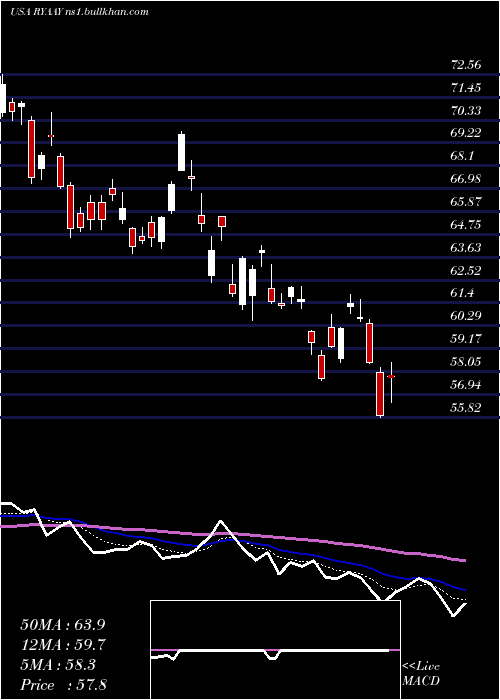
Task: Click the '50MA : 63.9' readout
Action: tap(63, 625)
